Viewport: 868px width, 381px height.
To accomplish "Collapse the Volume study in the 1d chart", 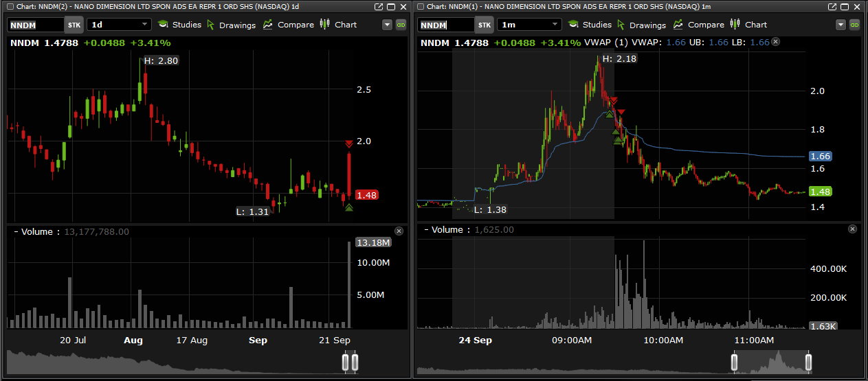I will (x=14, y=232).
